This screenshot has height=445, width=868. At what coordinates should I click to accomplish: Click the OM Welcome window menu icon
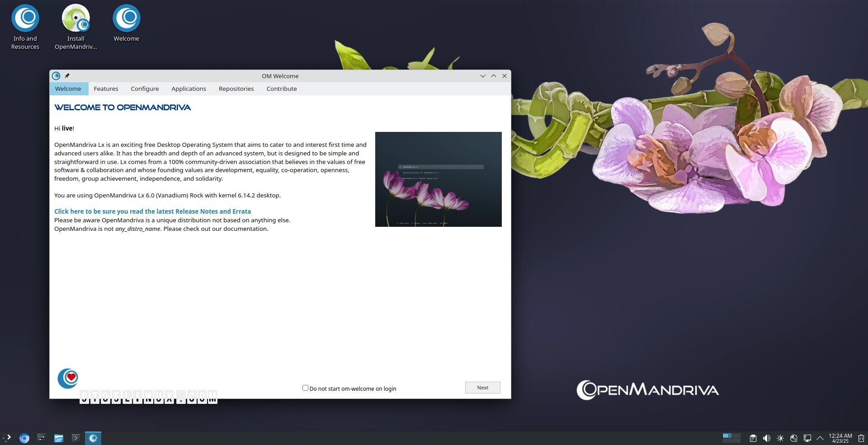point(56,76)
